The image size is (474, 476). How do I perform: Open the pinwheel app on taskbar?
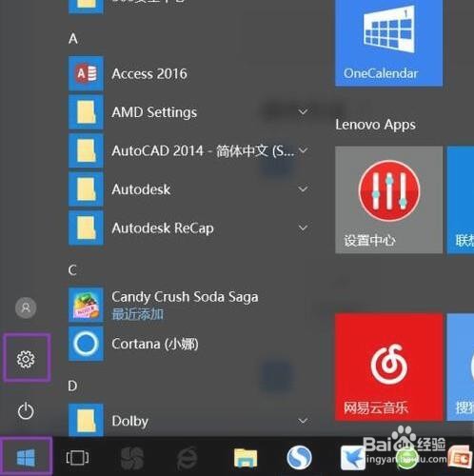coord(132,458)
